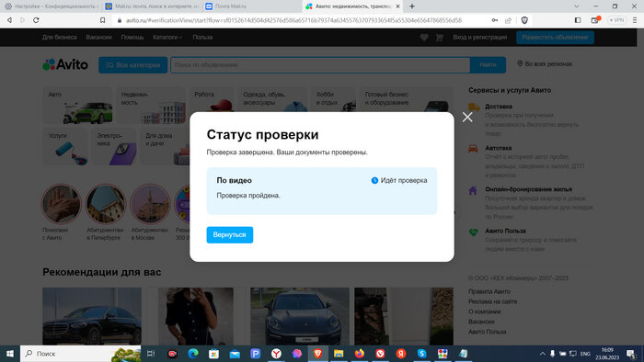This screenshot has height=362, width=644.
Task: Open the black Mercedes recommendation photo
Action: pyautogui.click(x=92, y=316)
